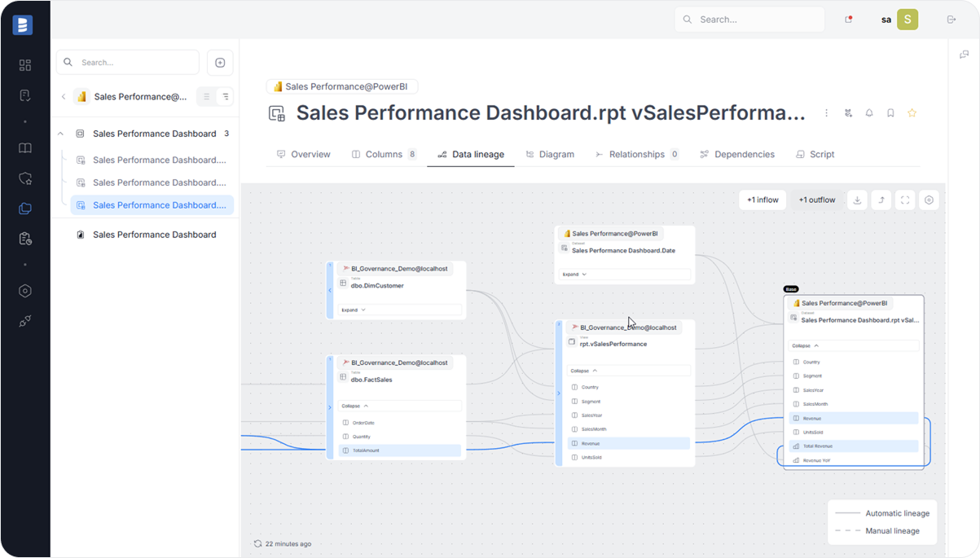This screenshot has width=980, height=558.
Task: Switch to the Diagram tab
Action: (x=549, y=154)
